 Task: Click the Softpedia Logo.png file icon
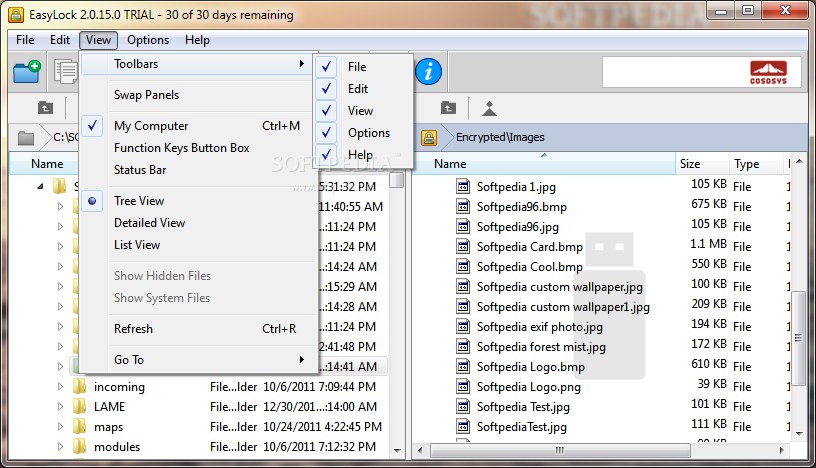[x=463, y=386]
